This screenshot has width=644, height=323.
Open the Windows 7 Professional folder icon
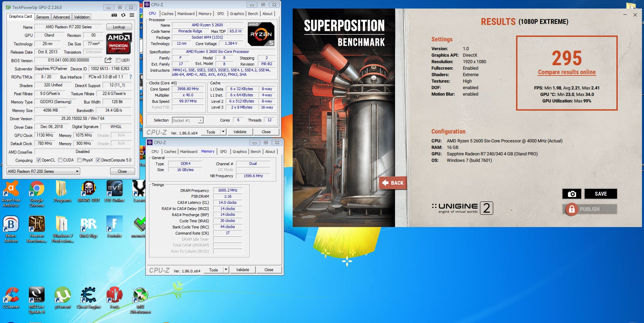tap(62, 229)
